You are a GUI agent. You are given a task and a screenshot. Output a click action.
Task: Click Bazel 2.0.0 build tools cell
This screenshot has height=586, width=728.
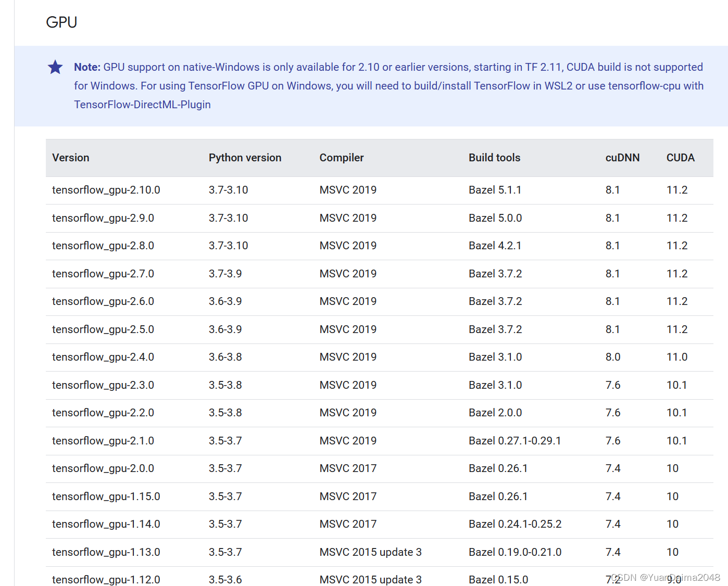[495, 413]
